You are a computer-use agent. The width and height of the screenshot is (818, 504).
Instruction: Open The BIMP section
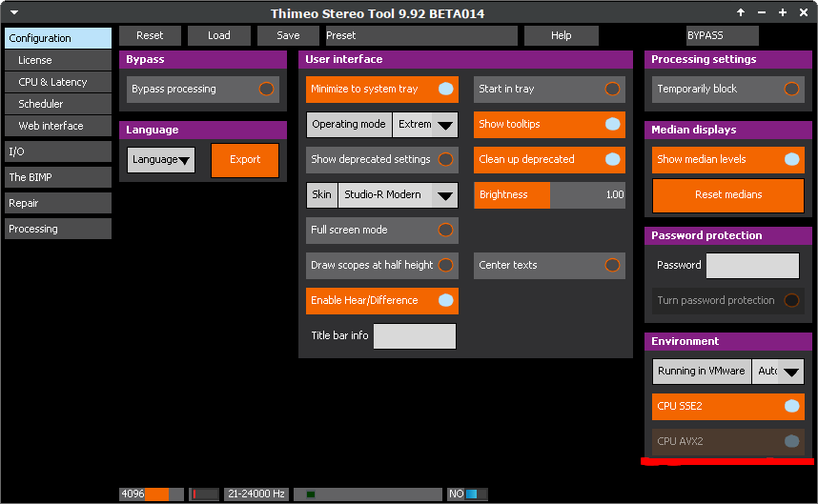click(58, 177)
